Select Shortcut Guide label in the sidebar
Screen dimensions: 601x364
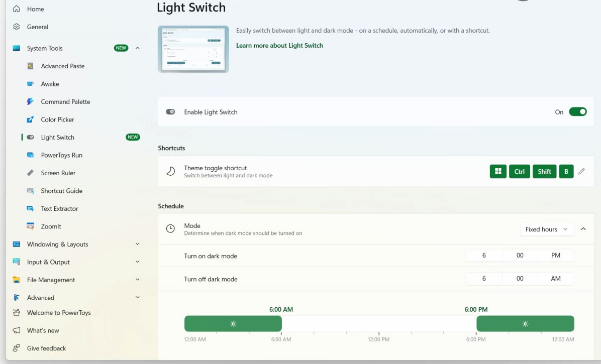click(62, 191)
